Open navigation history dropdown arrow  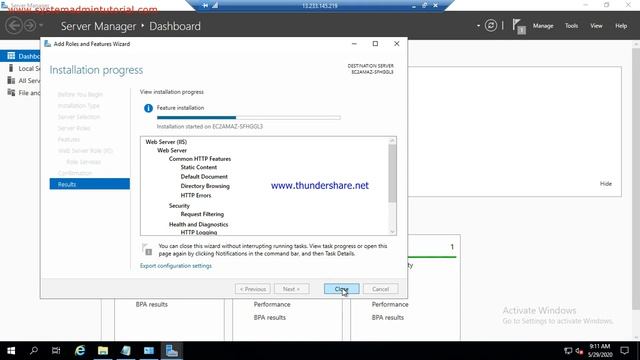41,26
